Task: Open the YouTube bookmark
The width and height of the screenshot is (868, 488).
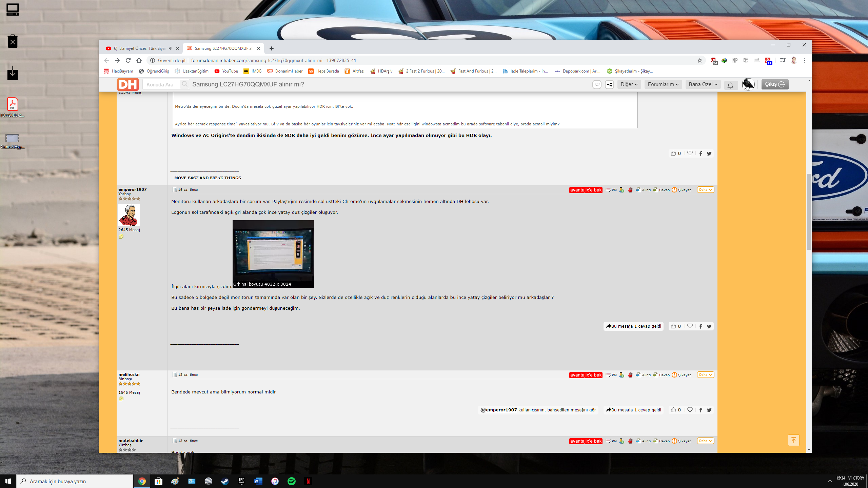Action: point(226,71)
